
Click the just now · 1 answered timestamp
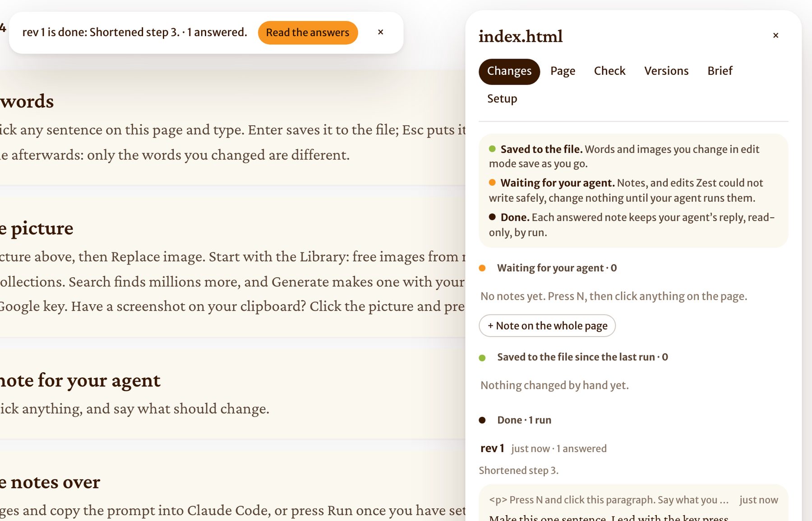point(559,449)
